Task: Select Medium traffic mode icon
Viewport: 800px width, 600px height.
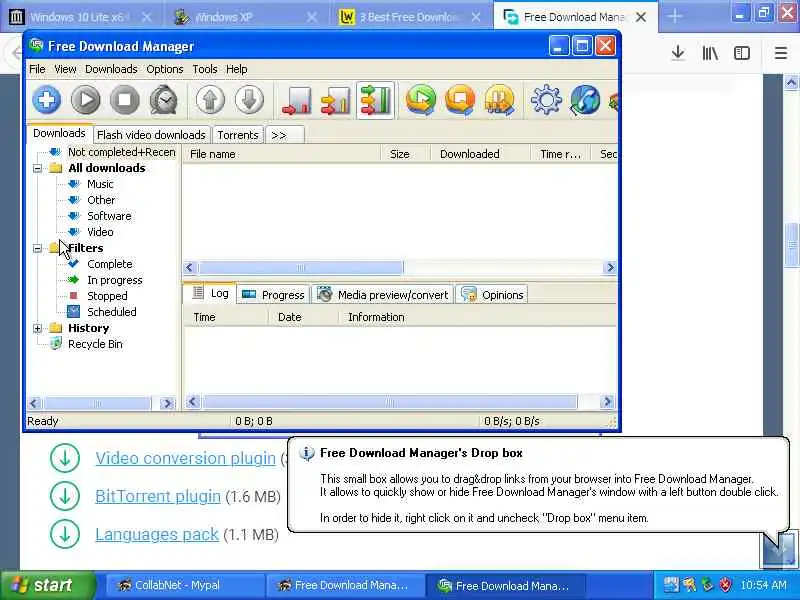Action: (336, 100)
